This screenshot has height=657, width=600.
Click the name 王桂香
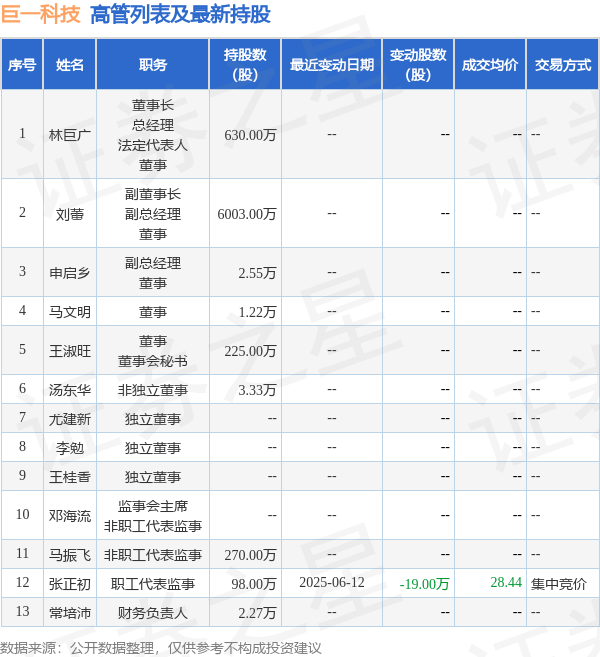[70, 476]
